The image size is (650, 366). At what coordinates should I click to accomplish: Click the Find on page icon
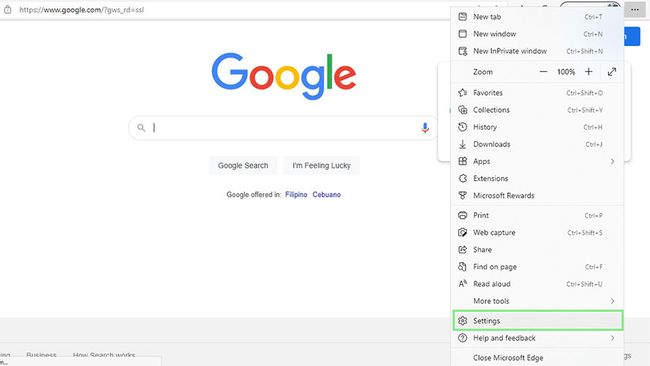pyautogui.click(x=463, y=267)
